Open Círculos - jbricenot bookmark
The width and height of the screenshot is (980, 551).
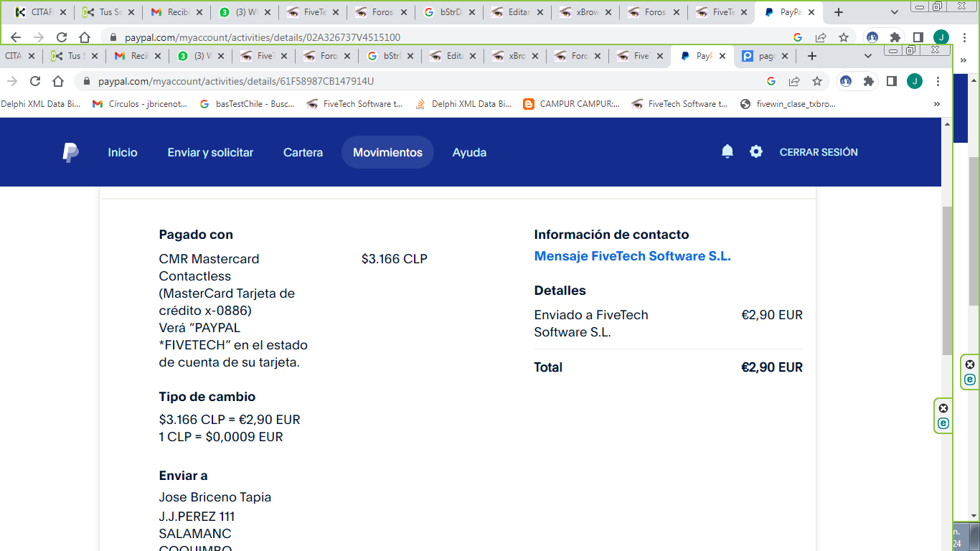click(140, 104)
